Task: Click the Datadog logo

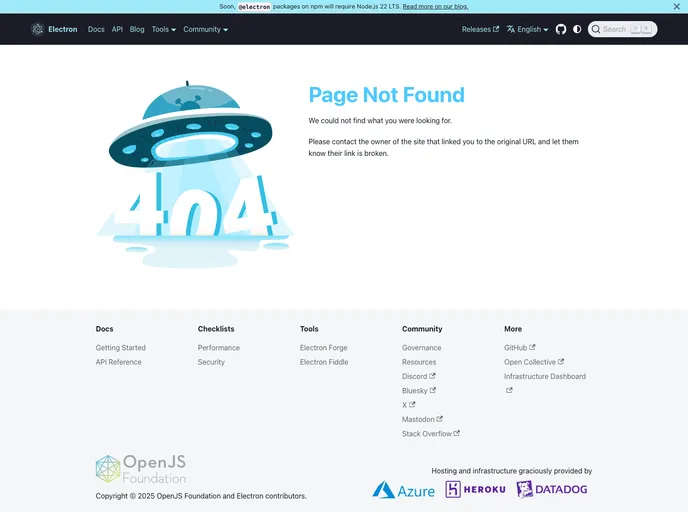Action: [x=552, y=489]
